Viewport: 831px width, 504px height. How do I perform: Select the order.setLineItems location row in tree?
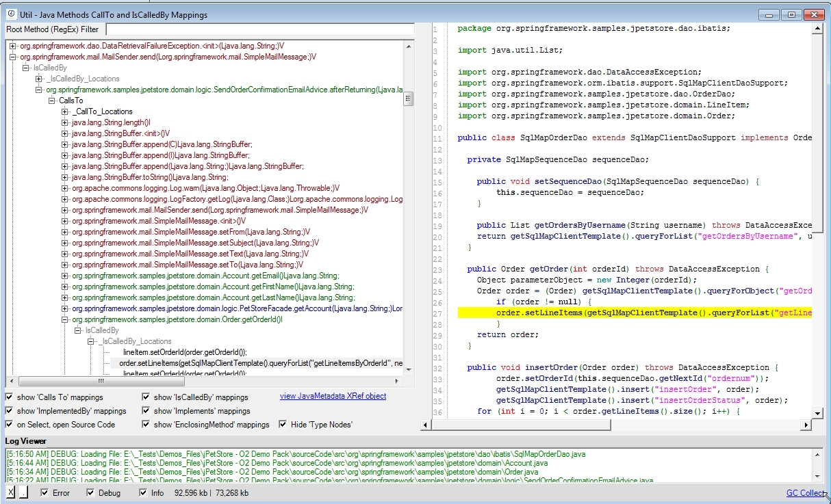pos(261,363)
